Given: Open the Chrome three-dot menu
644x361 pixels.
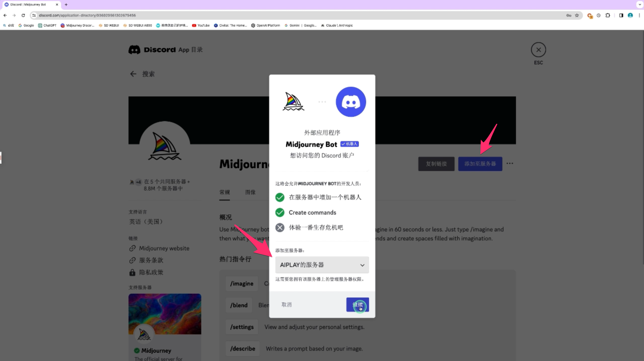Looking at the screenshot, I should (639, 15).
